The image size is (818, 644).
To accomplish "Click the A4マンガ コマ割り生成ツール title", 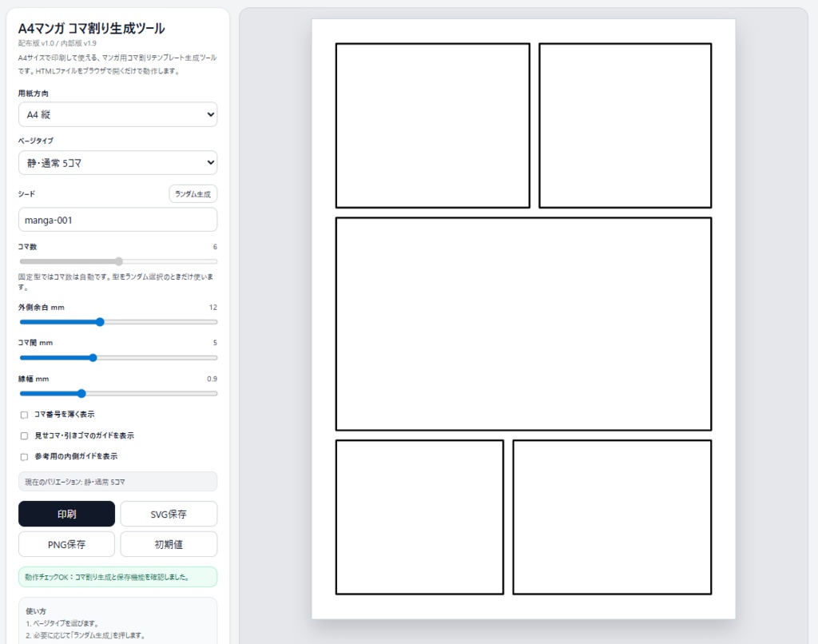I will (x=91, y=28).
